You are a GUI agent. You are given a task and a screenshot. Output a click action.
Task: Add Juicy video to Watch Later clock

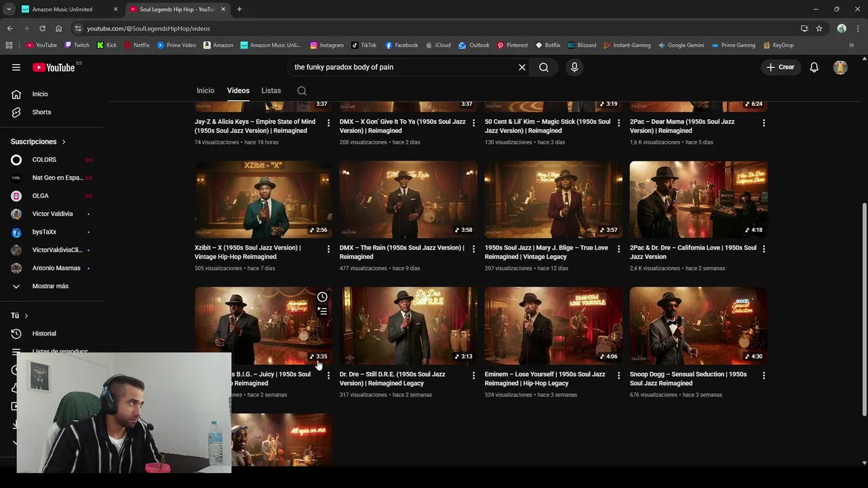(322, 297)
